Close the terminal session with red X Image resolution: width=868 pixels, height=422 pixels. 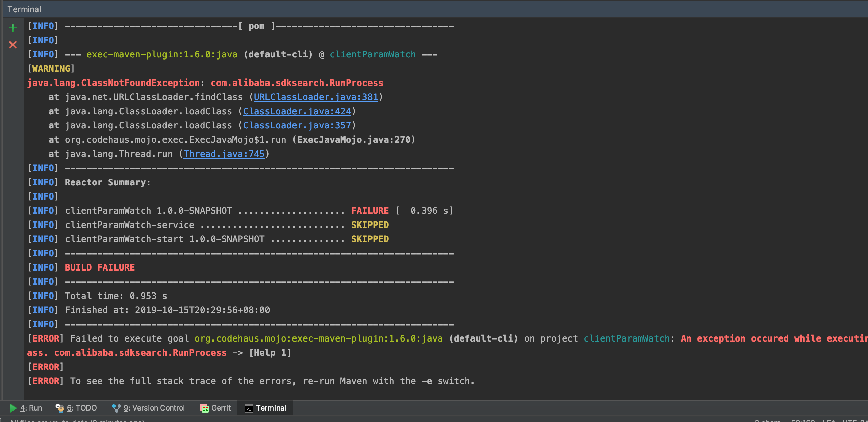pyautogui.click(x=13, y=45)
